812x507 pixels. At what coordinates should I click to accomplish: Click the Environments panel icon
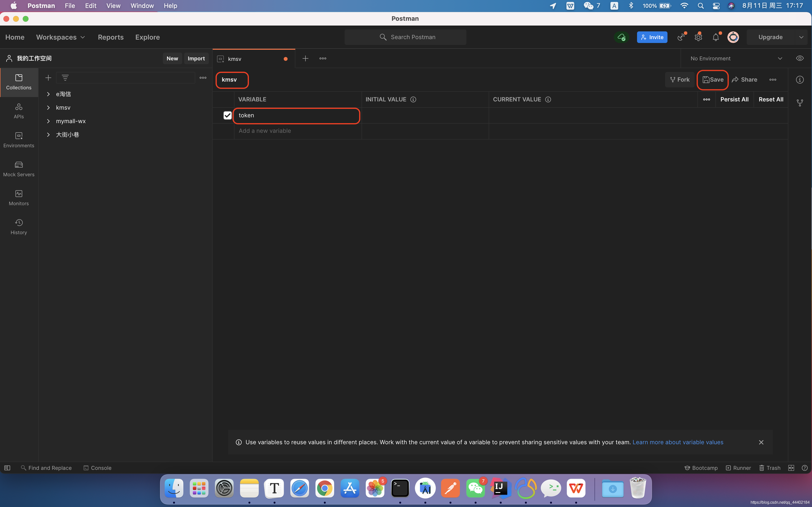point(19,140)
